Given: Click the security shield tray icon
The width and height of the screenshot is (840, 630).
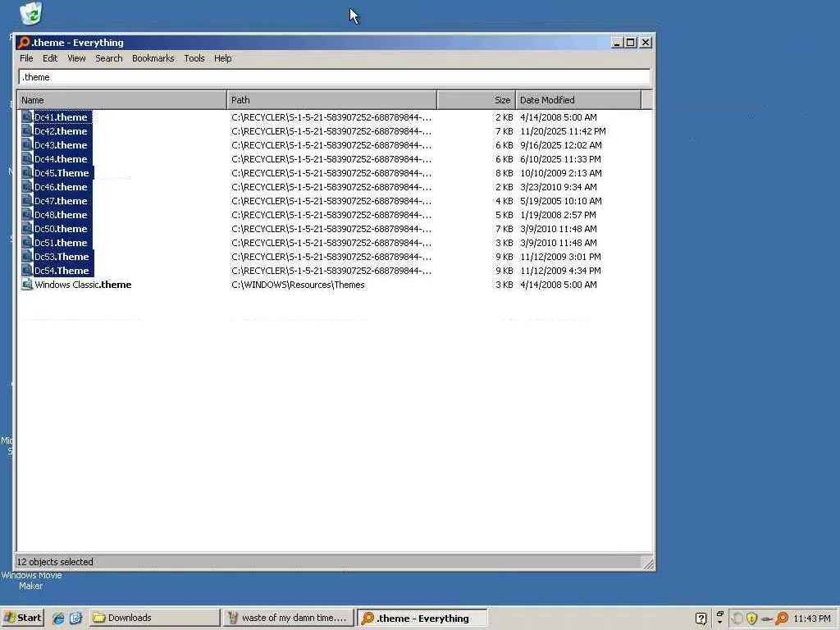Looking at the screenshot, I should (751, 619).
